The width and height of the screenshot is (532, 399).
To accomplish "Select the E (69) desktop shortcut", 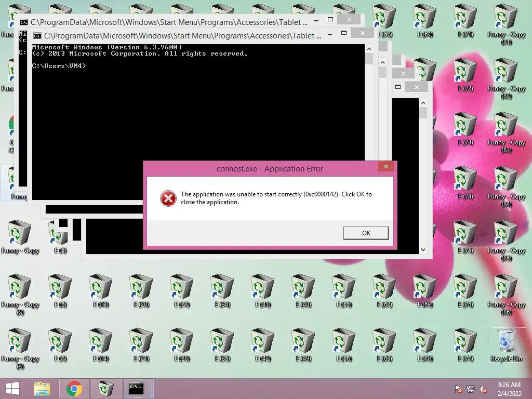I will [x=425, y=291].
